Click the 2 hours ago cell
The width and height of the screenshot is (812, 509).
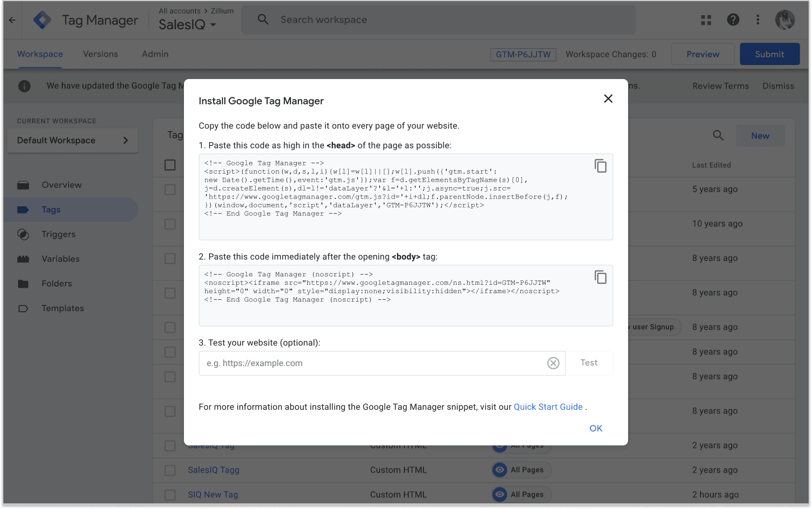[715, 494]
